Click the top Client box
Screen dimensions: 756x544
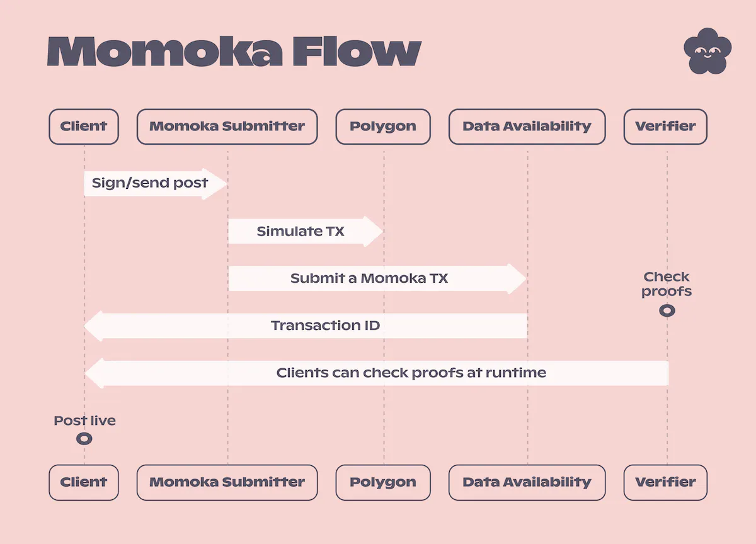pyautogui.click(x=84, y=127)
